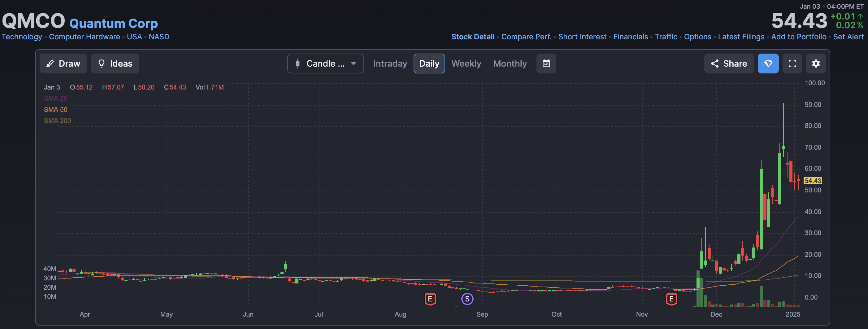Open the Technology sector link

tap(22, 37)
